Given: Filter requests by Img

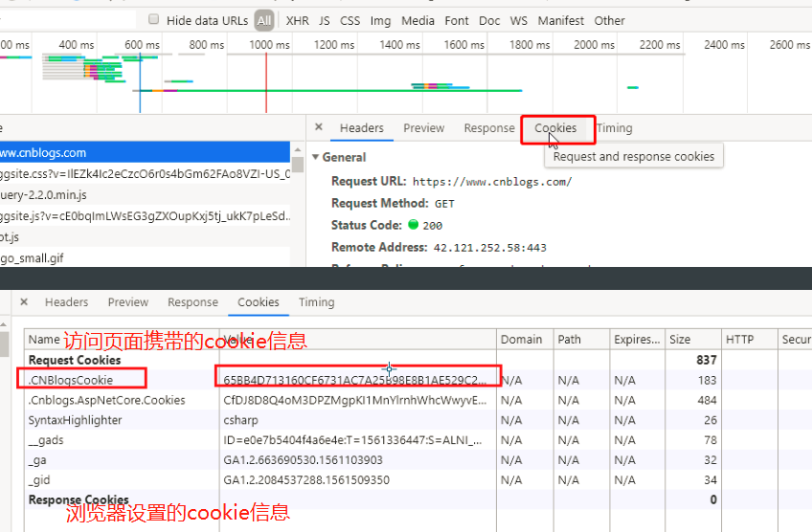Looking at the screenshot, I should click(381, 21).
